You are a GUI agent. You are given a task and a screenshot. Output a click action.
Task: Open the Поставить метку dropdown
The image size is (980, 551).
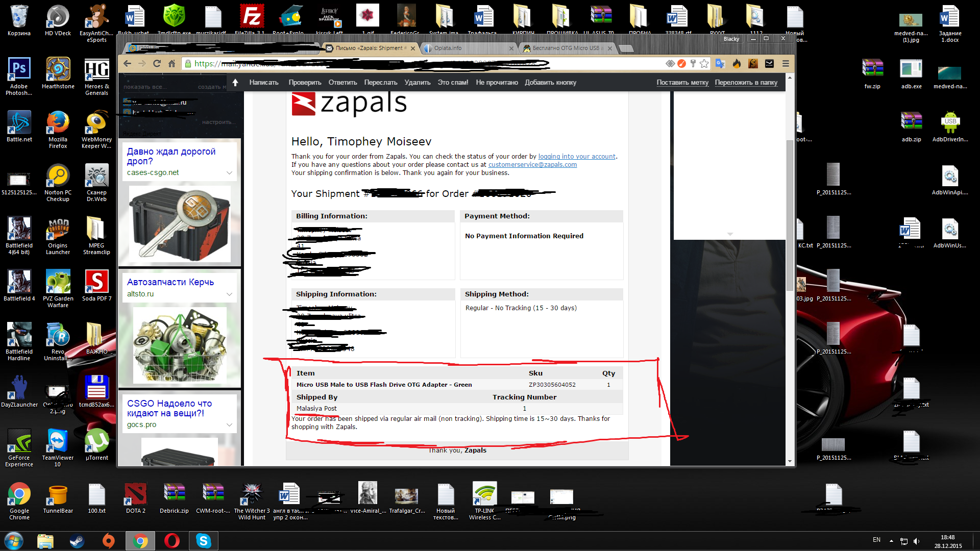[x=682, y=83]
